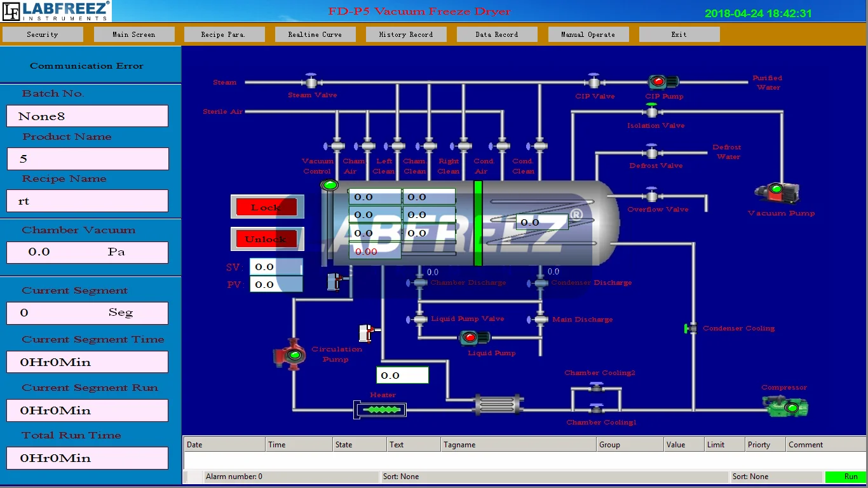Select the Product Name field
This screenshot has height=488, width=868.
[88, 159]
